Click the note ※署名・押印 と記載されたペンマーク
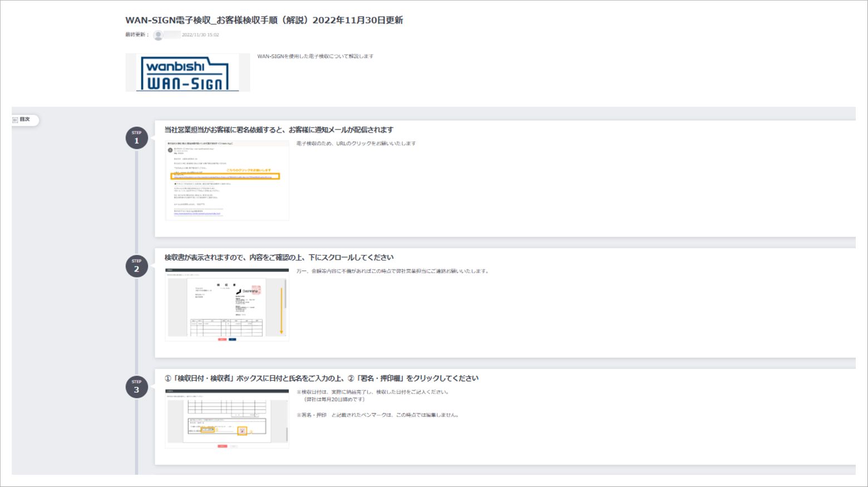 378,415
